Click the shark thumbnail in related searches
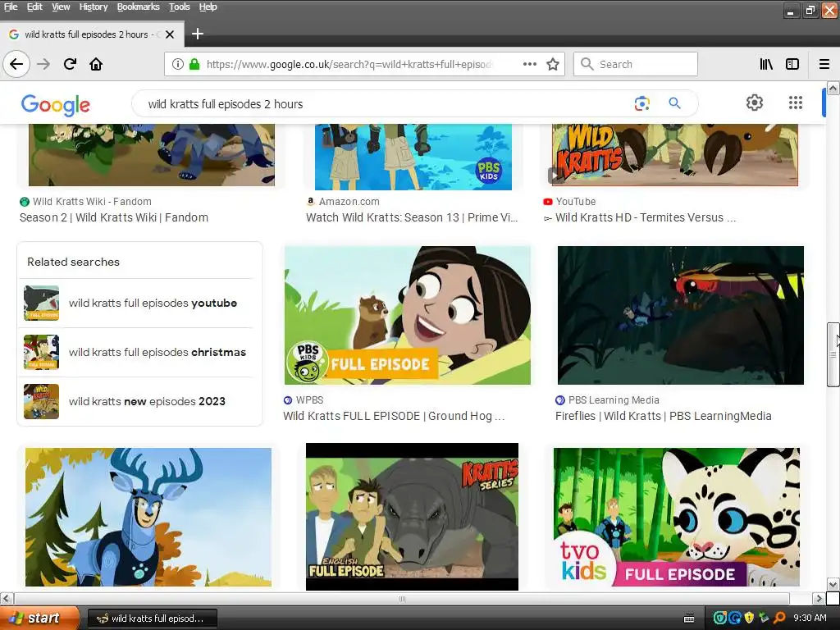The width and height of the screenshot is (840, 630). pos(41,304)
